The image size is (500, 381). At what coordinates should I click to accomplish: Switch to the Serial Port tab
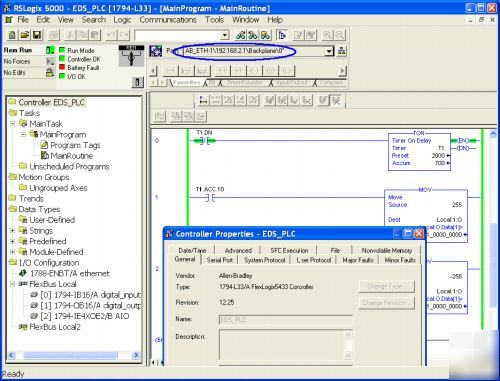220,260
